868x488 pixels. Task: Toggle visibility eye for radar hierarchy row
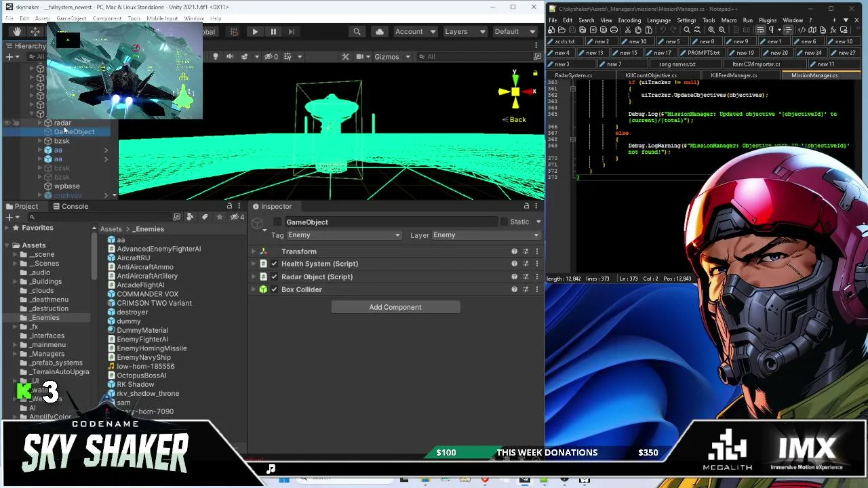[7, 123]
